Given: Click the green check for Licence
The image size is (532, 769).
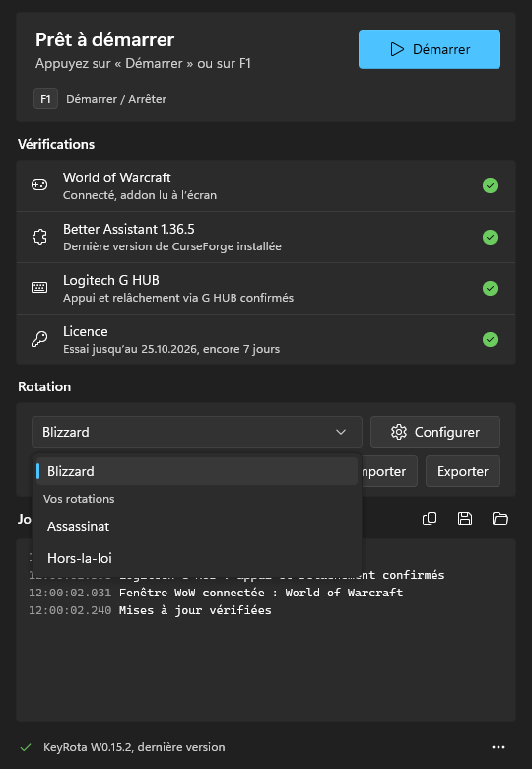Looking at the screenshot, I should point(490,339).
